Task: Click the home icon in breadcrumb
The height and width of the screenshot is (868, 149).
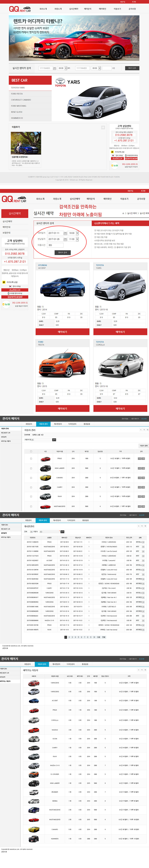Action: [x=123, y=213]
